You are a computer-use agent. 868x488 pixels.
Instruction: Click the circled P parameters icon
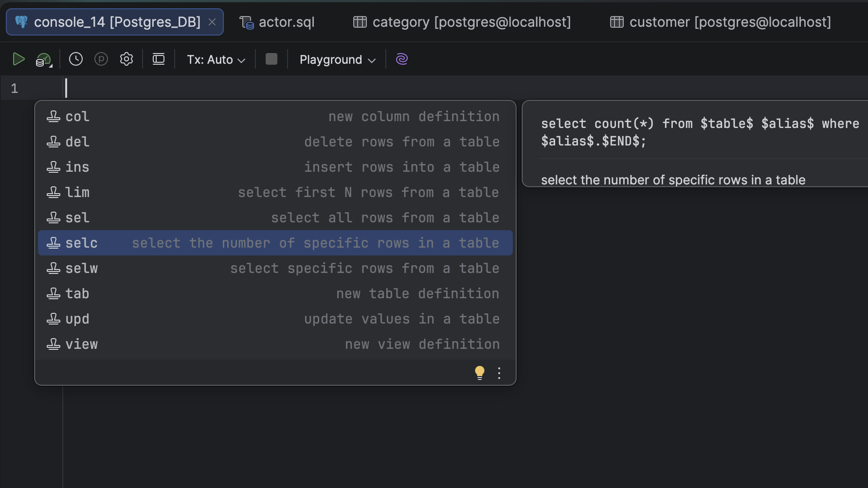(101, 59)
